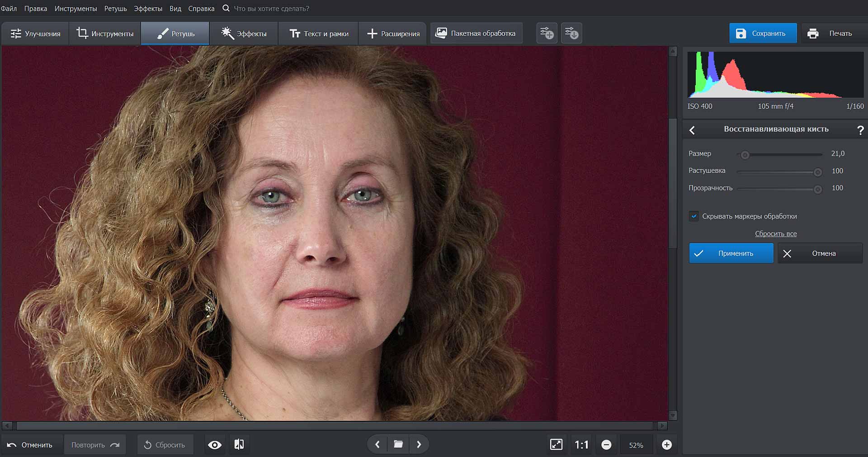The width and height of the screenshot is (868, 457).
Task: Click the load preset settings icon
Action: click(x=571, y=33)
